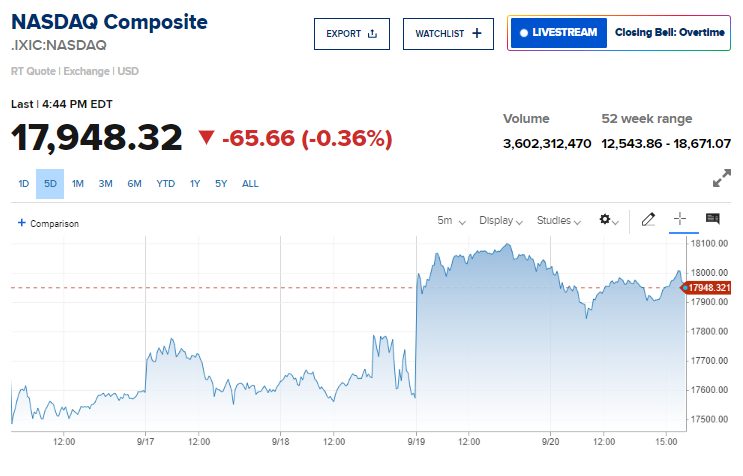This screenshot has height=476, width=743.
Task: Click the fullscreen expand chart icon
Action: coord(721,180)
